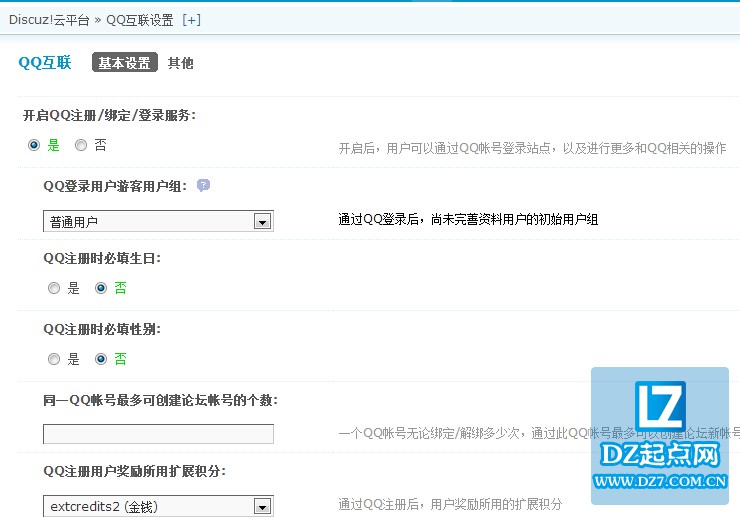Screen dimensions: 740x517
Task: Enable QQ service by selecting 是
Action: (x=34, y=145)
